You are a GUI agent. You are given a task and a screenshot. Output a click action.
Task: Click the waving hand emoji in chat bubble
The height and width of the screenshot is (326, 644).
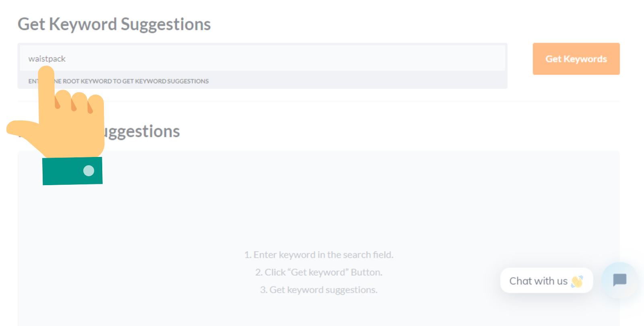pyautogui.click(x=577, y=281)
